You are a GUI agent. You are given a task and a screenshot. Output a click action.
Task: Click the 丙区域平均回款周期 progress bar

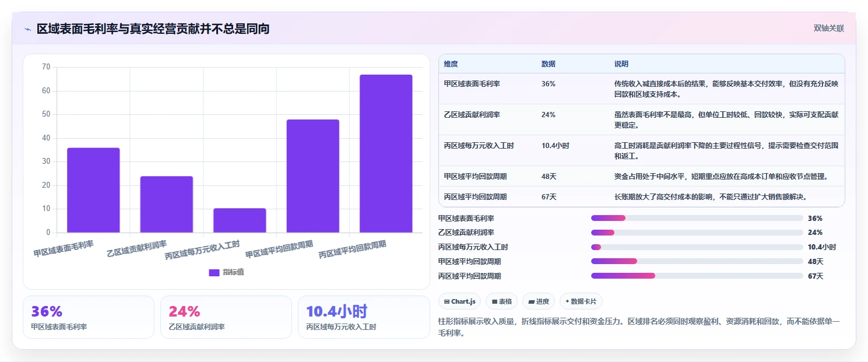point(697,276)
